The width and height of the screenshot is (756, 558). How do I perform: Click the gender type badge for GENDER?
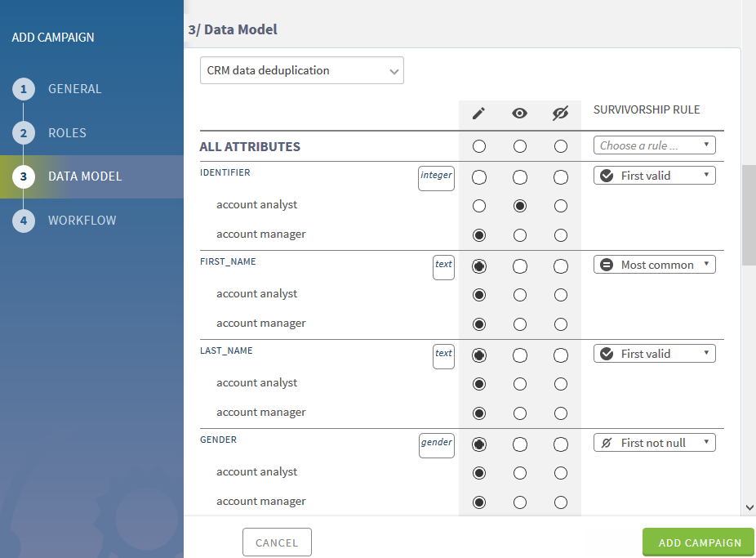(436, 444)
